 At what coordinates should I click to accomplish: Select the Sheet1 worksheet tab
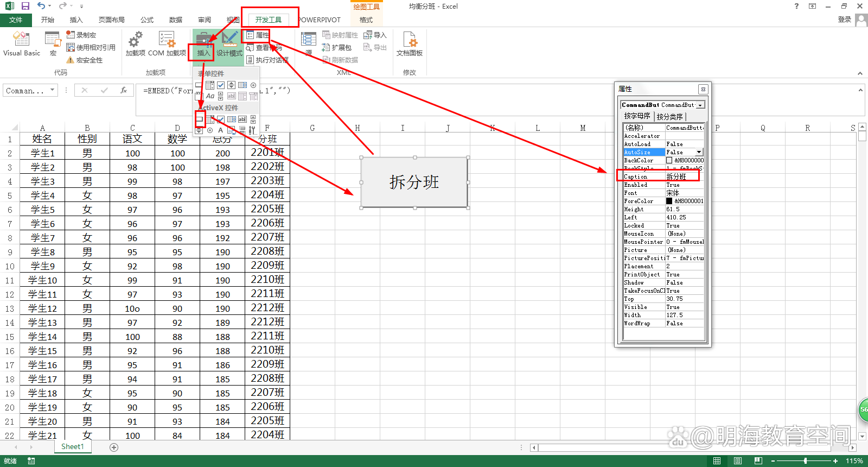73,446
